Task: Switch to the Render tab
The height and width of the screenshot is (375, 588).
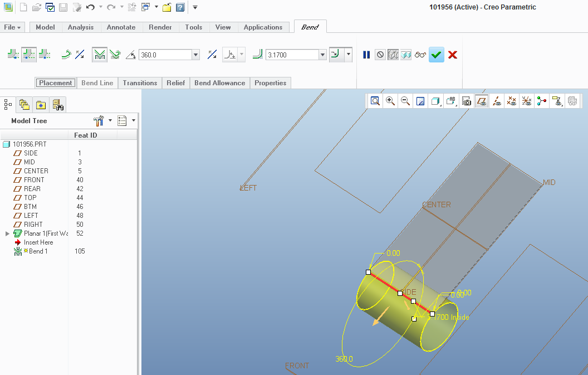Action: (x=160, y=27)
